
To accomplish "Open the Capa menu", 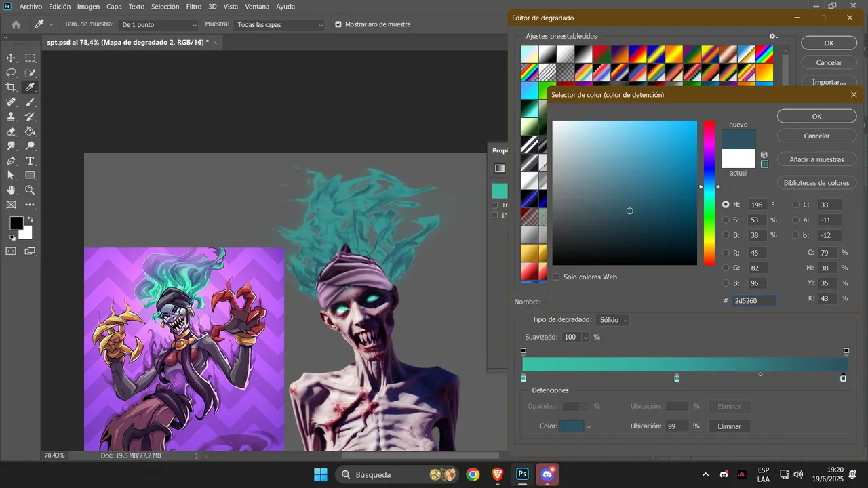I will pyautogui.click(x=114, y=7).
